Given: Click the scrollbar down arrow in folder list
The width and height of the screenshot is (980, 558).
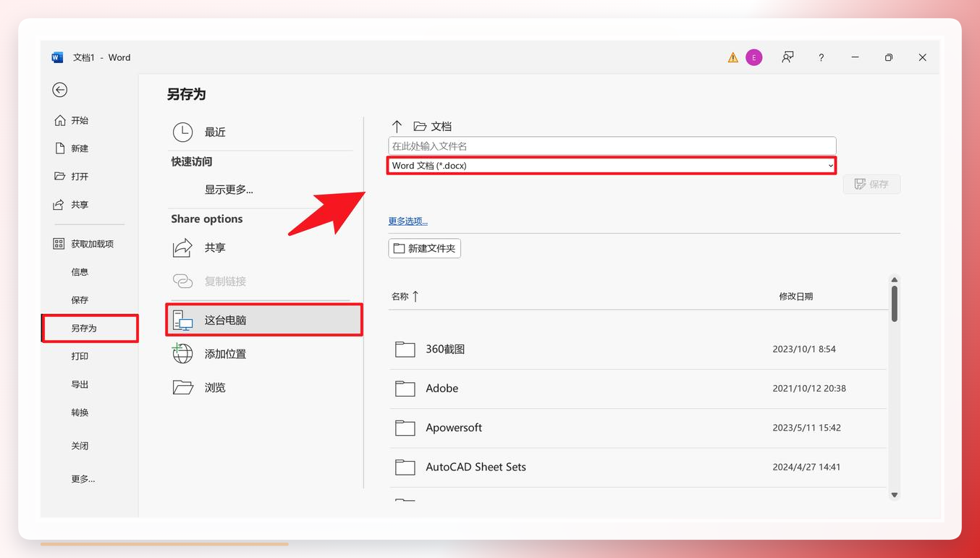Looking at the screenshot, I should point(895,495).
